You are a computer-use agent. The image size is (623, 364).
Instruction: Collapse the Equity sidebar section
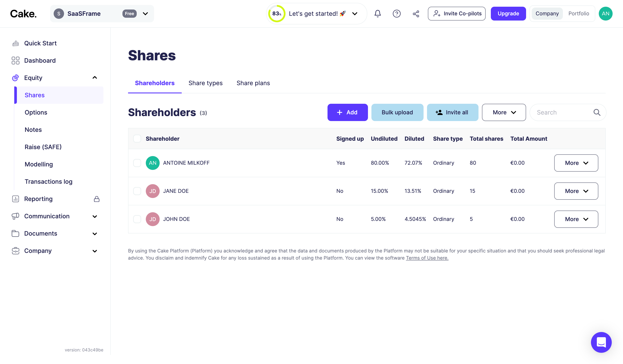[95, 78]
